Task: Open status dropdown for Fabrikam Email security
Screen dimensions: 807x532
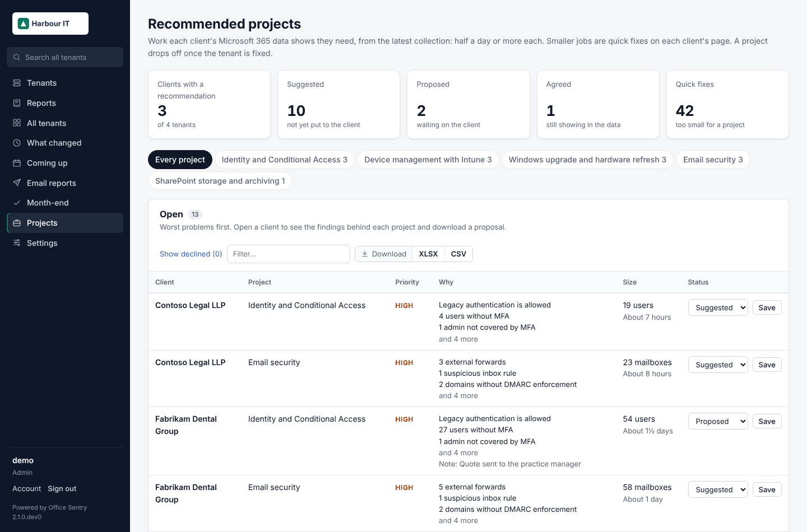Action: [x=718, y=489]
